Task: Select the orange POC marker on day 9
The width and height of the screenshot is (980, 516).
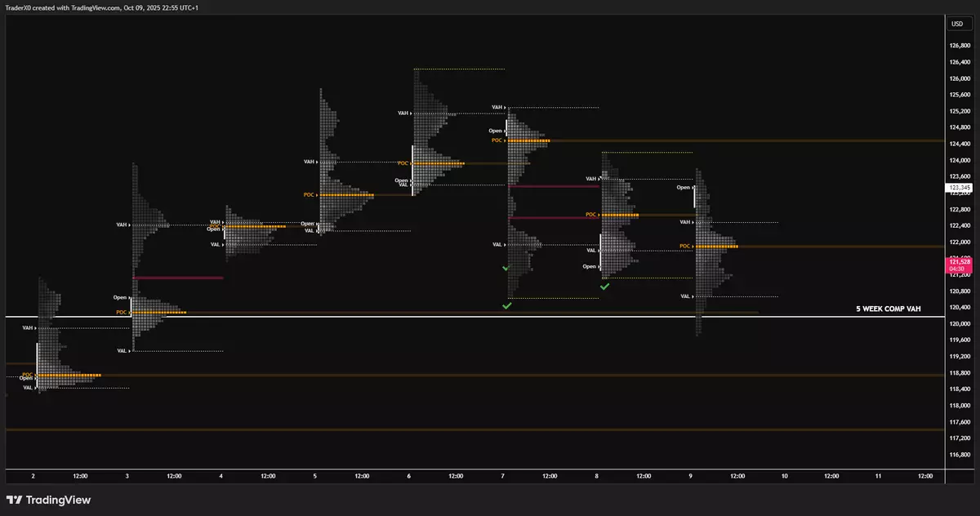Action: (x=686, y=246)
